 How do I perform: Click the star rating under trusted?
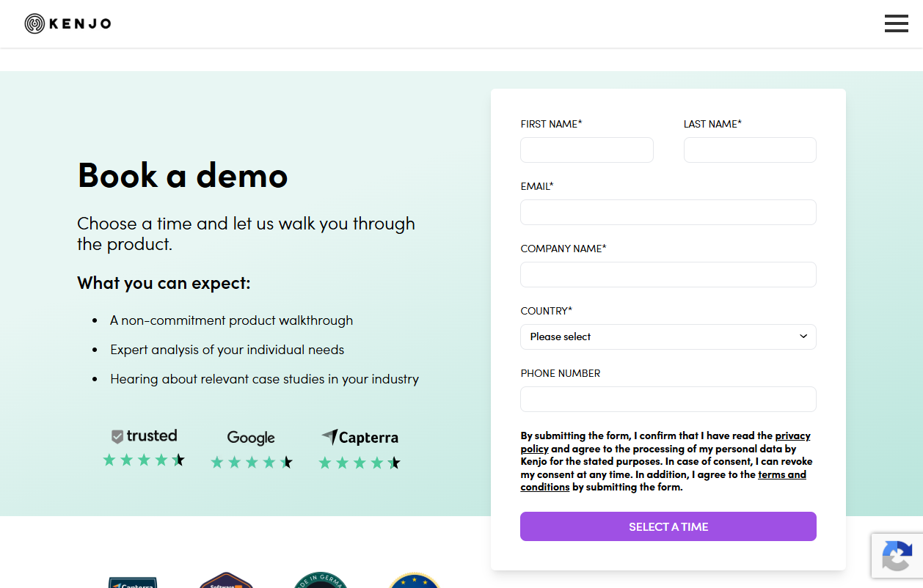pos(144,460)
